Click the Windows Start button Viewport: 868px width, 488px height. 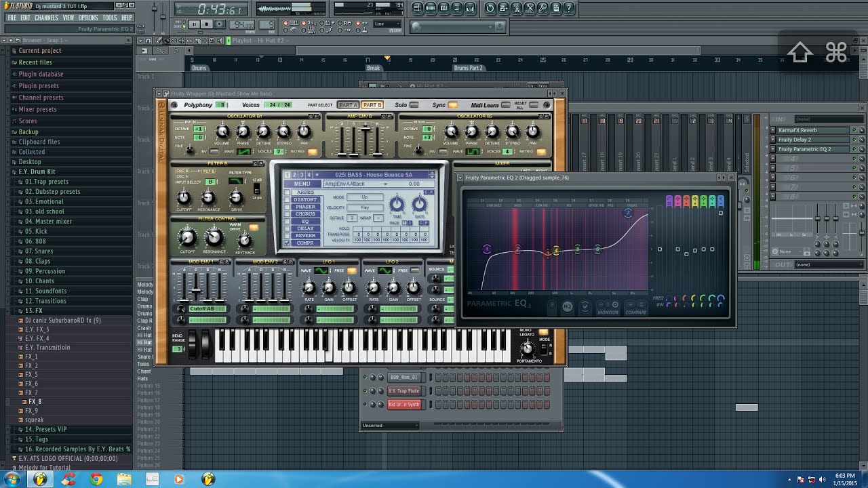pos(12,479)
